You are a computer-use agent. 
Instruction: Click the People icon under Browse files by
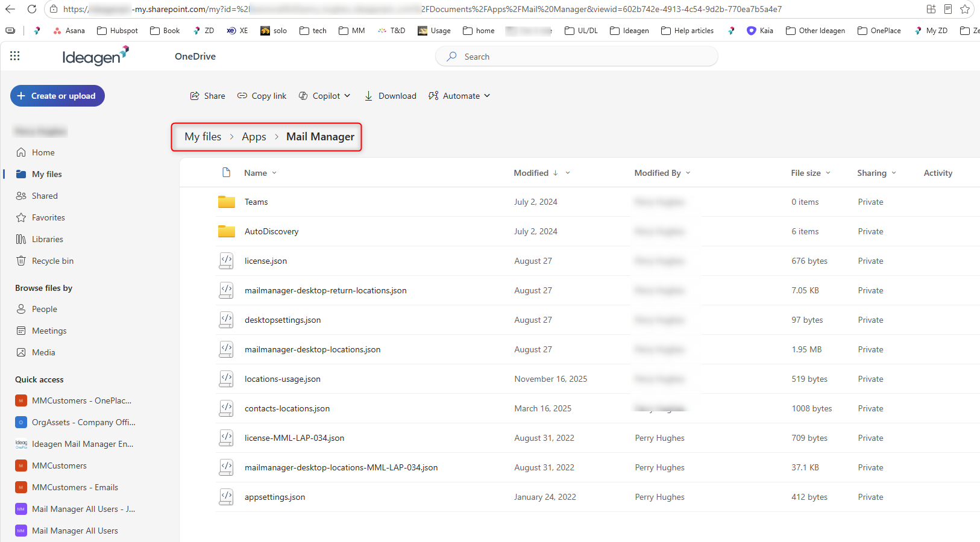(x=21, y=309)
